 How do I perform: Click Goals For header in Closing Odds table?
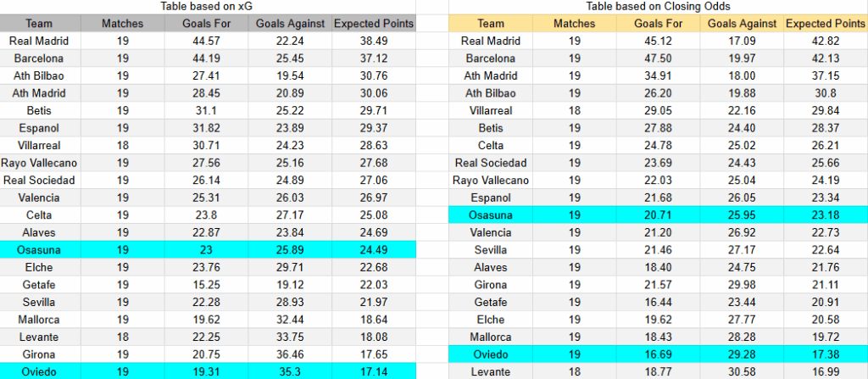point(659,24)
